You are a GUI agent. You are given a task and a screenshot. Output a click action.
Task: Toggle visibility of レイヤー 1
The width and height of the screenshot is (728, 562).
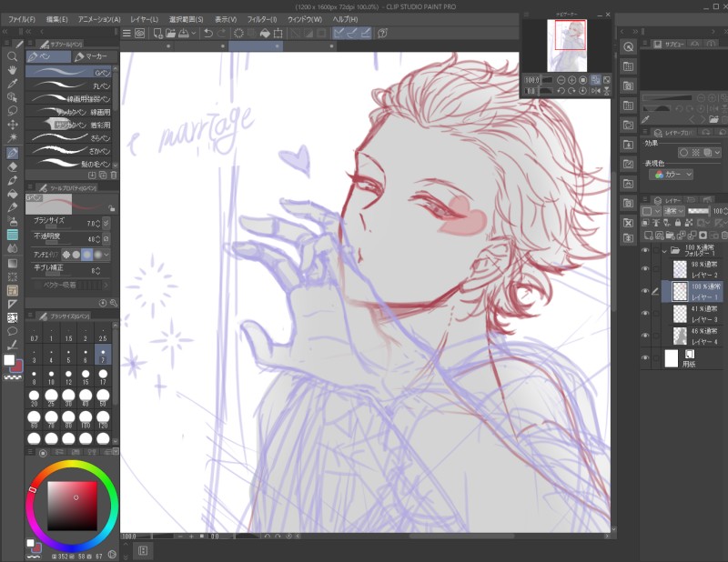(x=645, y=291)
